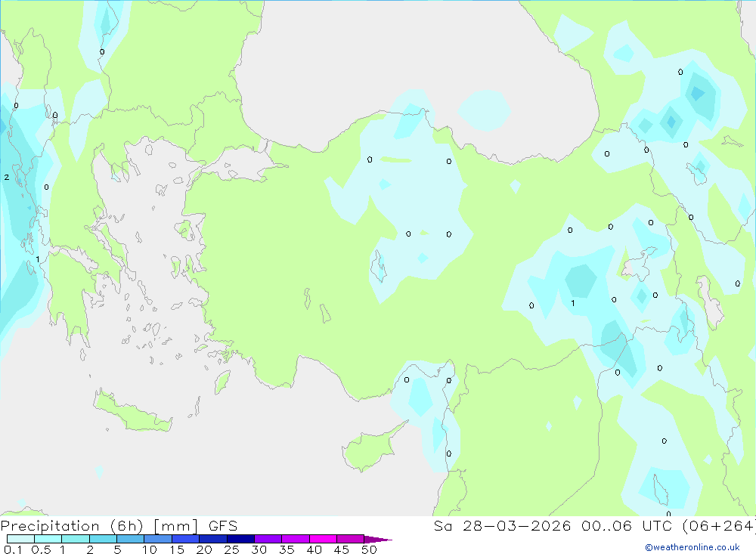
Task: Click the "35" legend scale label
Action: (287, 549)
